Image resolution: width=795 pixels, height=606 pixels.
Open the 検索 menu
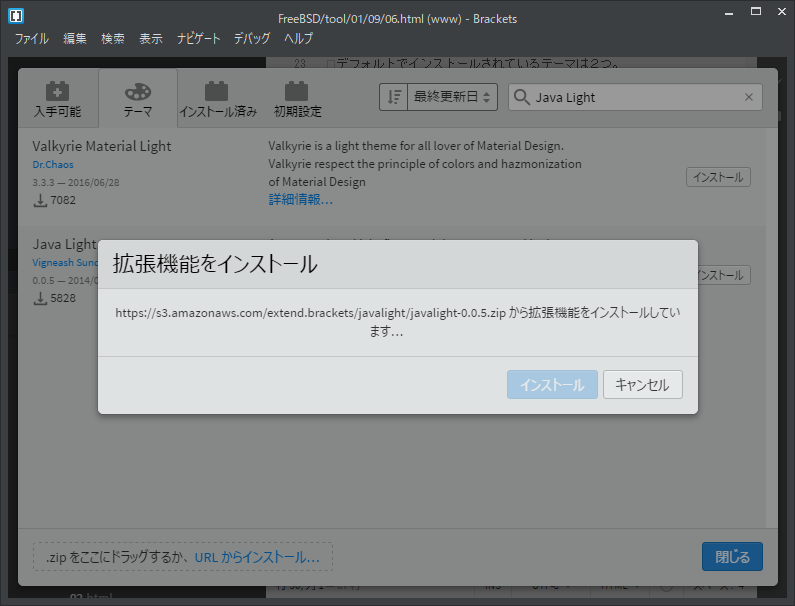[113, 39]
